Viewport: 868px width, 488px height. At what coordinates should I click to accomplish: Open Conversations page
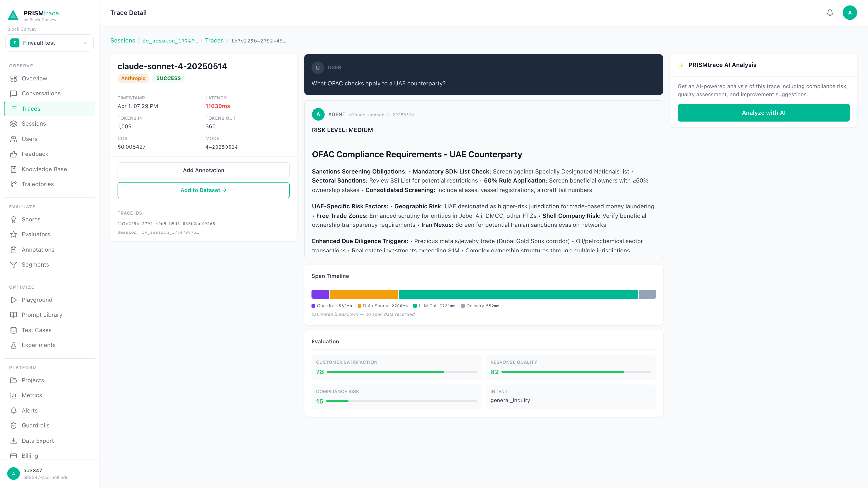[50, 93]
